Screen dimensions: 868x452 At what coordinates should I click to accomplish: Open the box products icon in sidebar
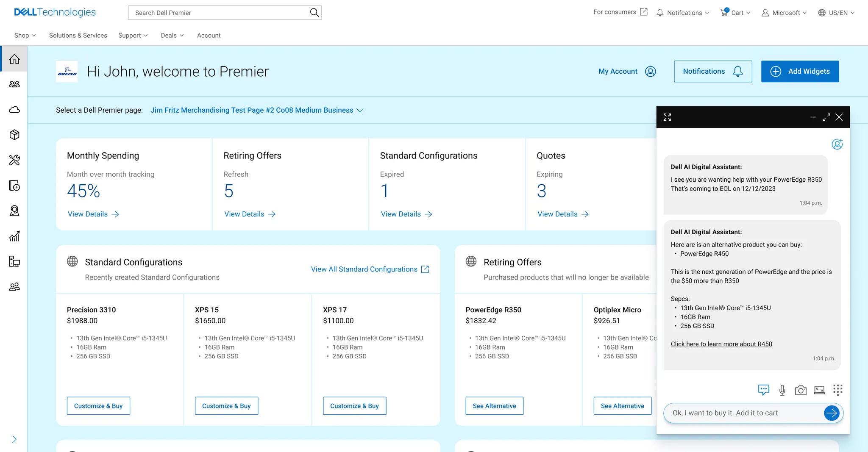click(x=14, y=135)
